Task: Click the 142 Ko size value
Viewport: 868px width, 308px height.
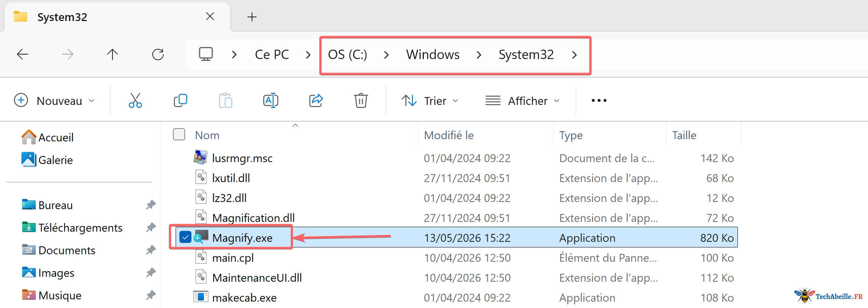Action: click(717, 158)
